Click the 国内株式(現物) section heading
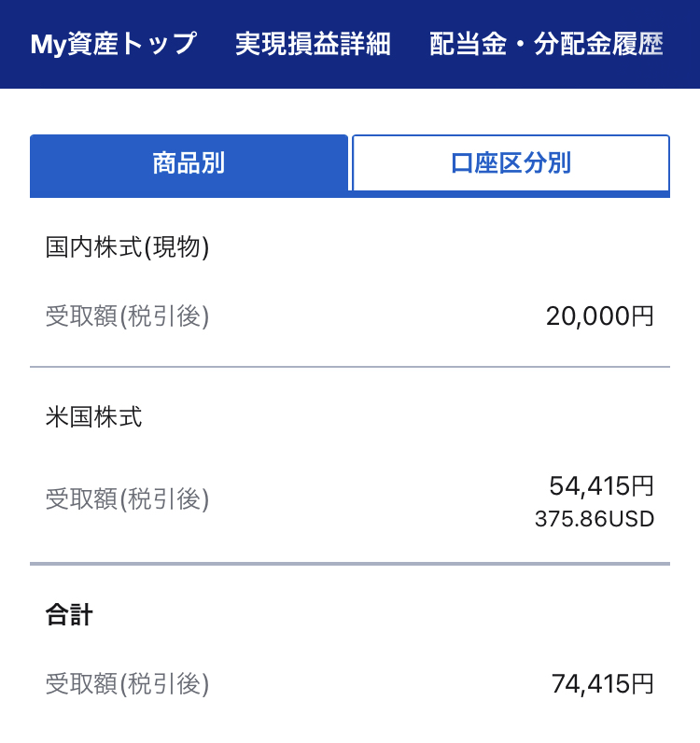This screenshot has height=743, width=700. pos(127,246)
